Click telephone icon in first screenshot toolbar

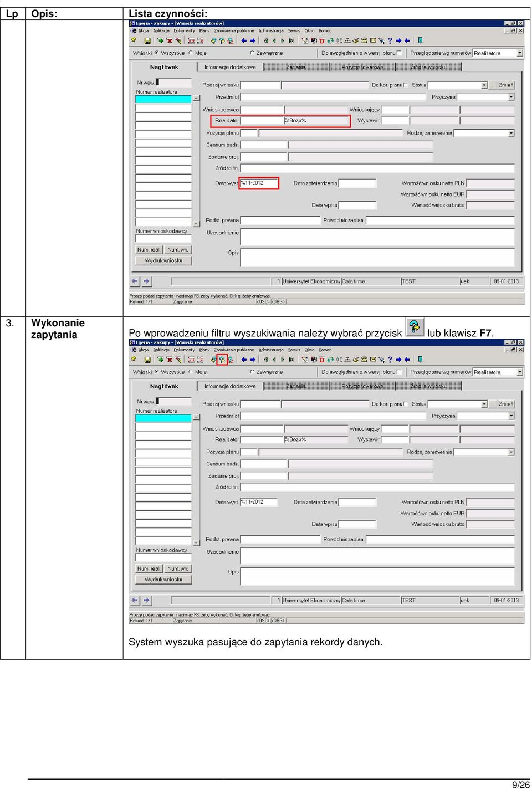pyautogui.click(x=365, y=40)
